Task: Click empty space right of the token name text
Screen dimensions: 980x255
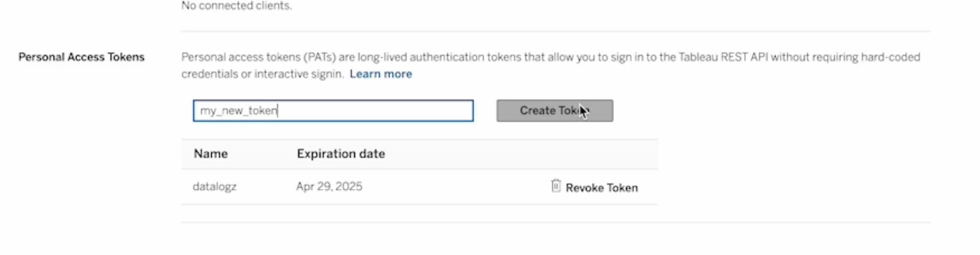Action: click(x=386, y=111)
